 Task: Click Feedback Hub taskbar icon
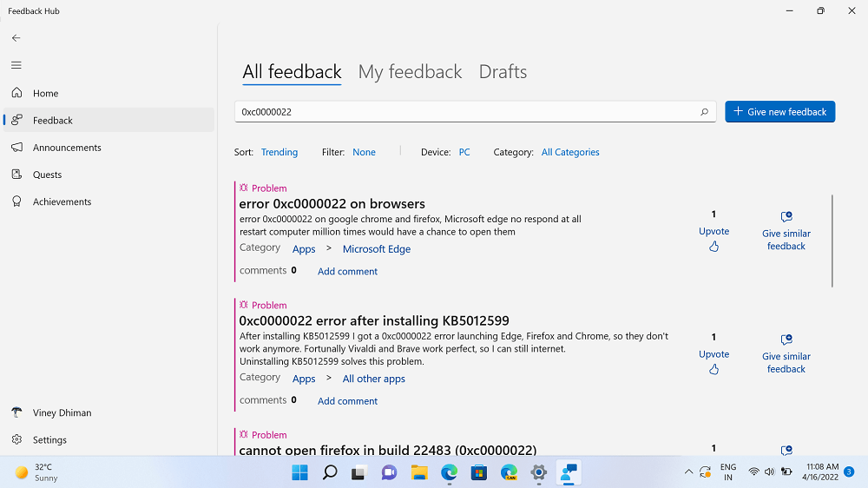569,472
